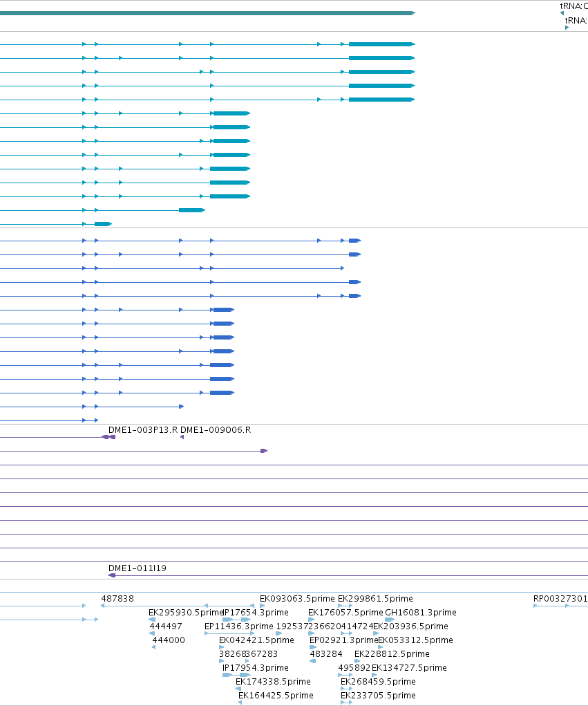Click the IP17954.3prime label
This screenshot has width=588, height=706.
pos(256,668)
